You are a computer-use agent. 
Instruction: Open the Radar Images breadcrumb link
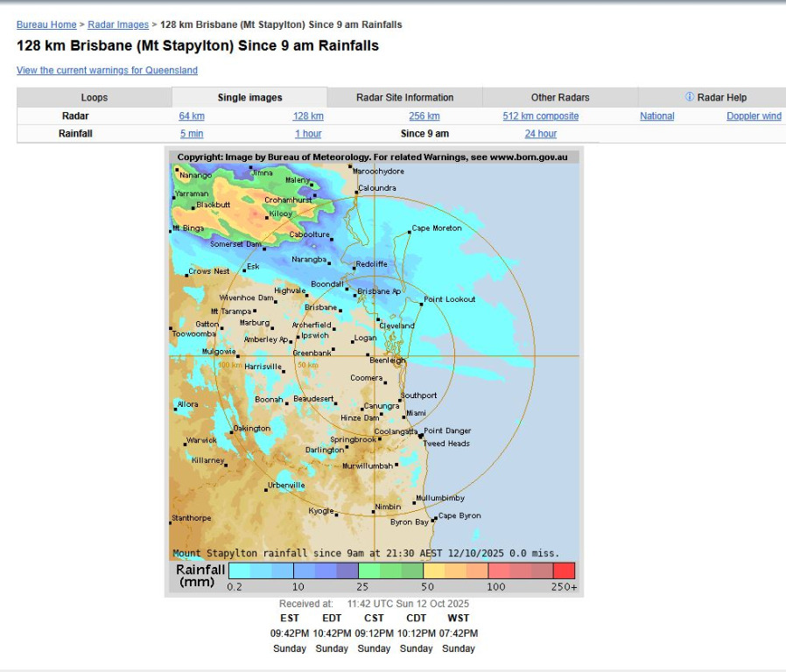point(118,24)
